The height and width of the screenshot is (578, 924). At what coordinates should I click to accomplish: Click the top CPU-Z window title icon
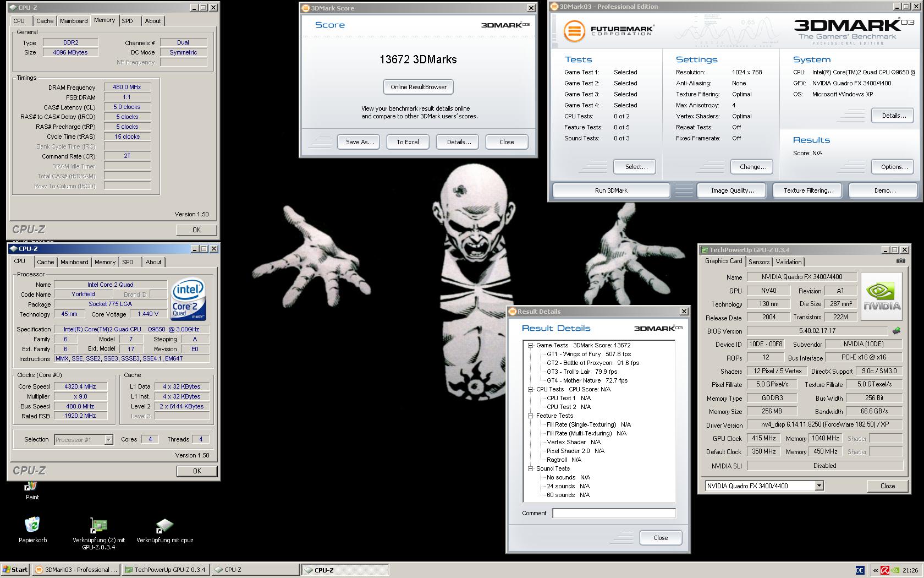[14, 8]
